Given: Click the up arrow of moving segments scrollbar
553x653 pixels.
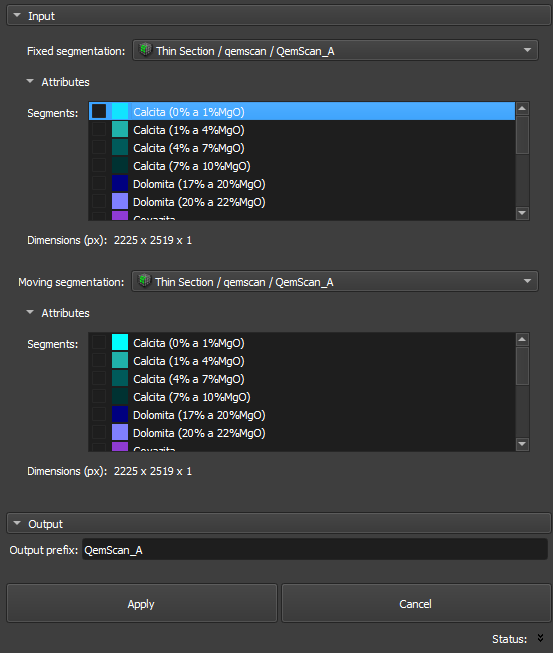Looking at the screenshot, I should (522, 340).
